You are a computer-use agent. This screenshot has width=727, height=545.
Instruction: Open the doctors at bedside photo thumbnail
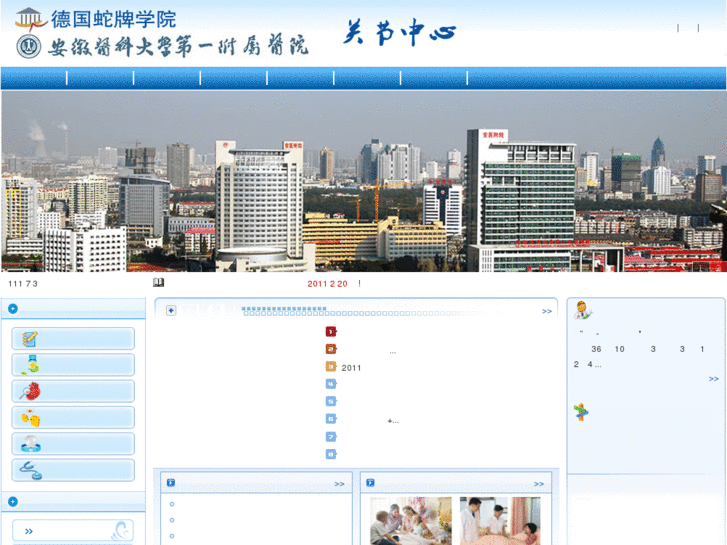tap(500, 521)
